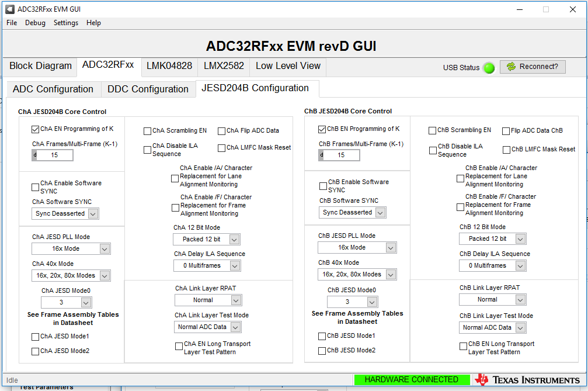This screenshot has height=391, width=588.
Task: Toggle ChB LMFC Mask Reset checkbox
Action: [x=506, y=150]
